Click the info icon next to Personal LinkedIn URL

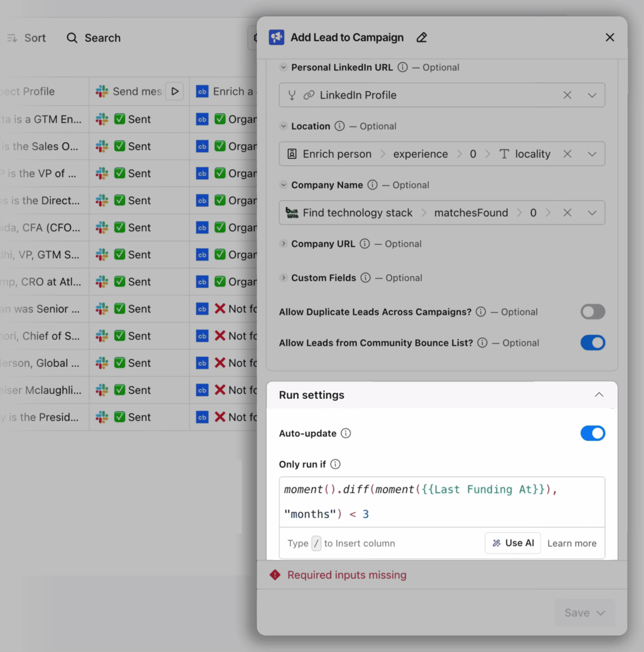click(402, 67)
